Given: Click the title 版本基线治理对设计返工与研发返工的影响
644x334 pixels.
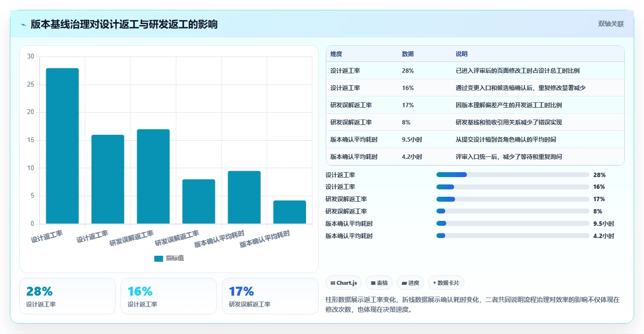Looking at the screenshot, I should [x=124, y=24].
